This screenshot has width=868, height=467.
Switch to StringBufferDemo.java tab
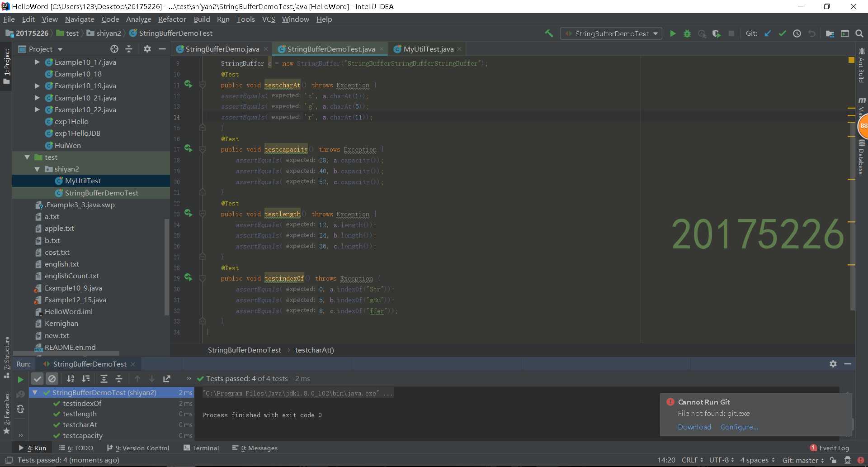(222, 49)
